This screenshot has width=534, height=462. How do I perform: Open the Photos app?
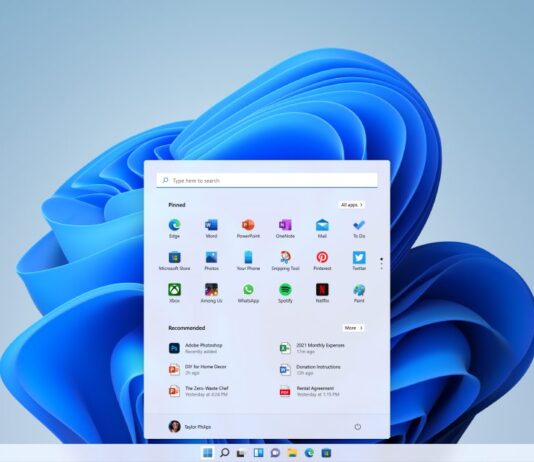point(211,261)
